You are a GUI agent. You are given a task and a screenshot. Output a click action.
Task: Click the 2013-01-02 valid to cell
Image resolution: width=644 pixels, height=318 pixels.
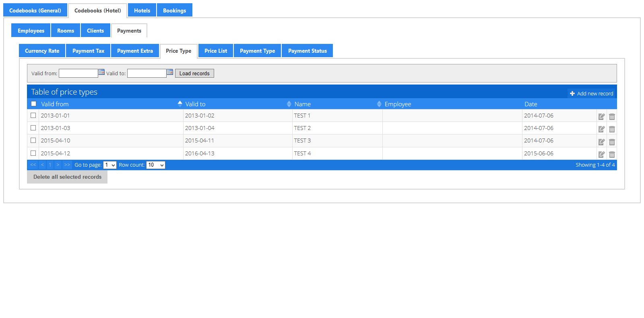(x=238, y=116)
